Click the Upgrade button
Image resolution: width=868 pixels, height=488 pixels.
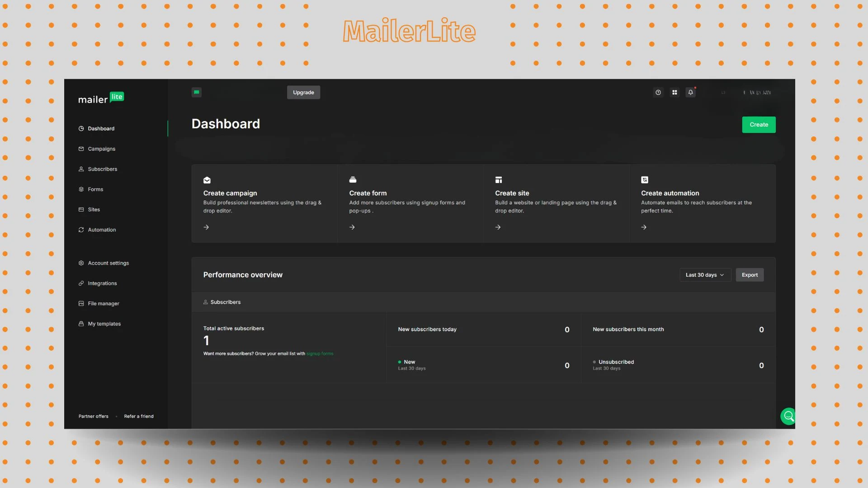point(303,92)
